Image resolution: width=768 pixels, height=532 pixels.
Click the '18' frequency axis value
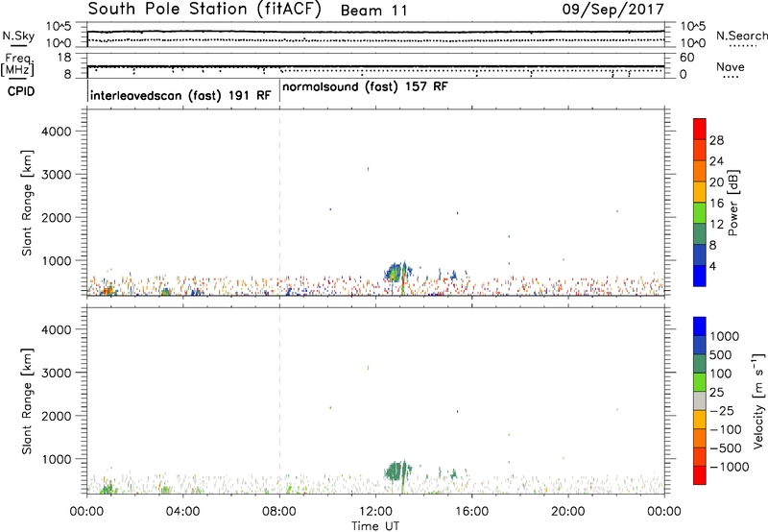point(64,58)
